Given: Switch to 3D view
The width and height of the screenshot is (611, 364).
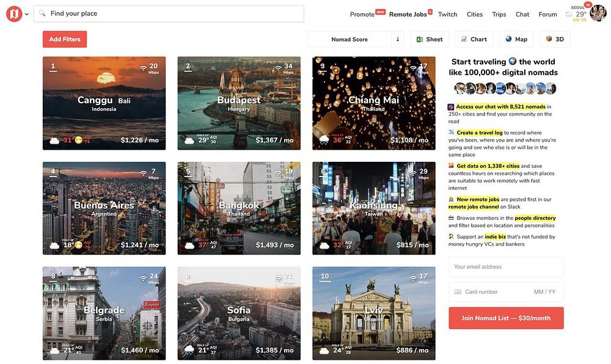Looking at the screenshot, I should pos(555,39).
